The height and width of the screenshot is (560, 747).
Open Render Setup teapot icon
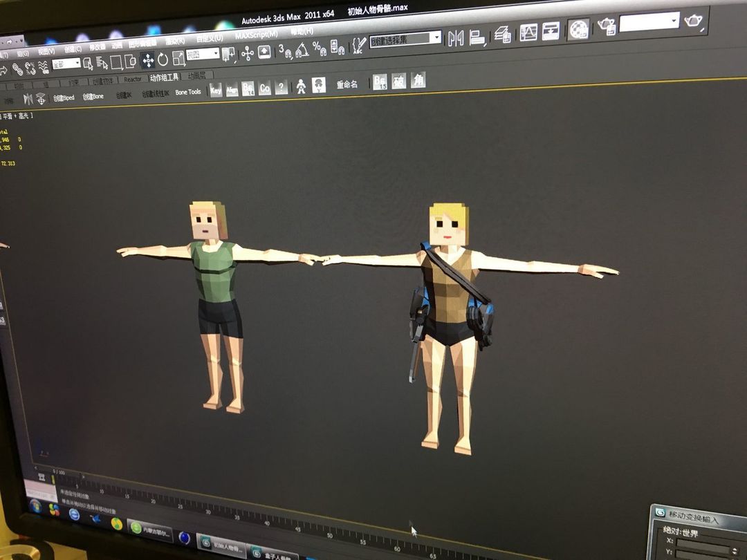(x=607, y=26)
